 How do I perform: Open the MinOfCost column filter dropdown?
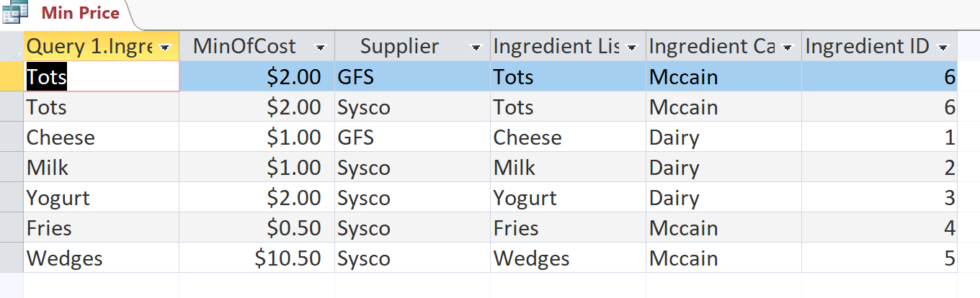coord(321,48)
